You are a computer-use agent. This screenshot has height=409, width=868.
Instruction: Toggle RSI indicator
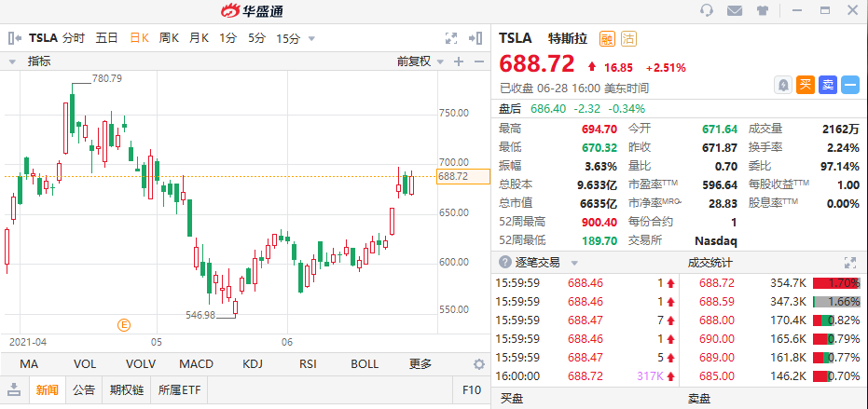[x=308, y=364]
